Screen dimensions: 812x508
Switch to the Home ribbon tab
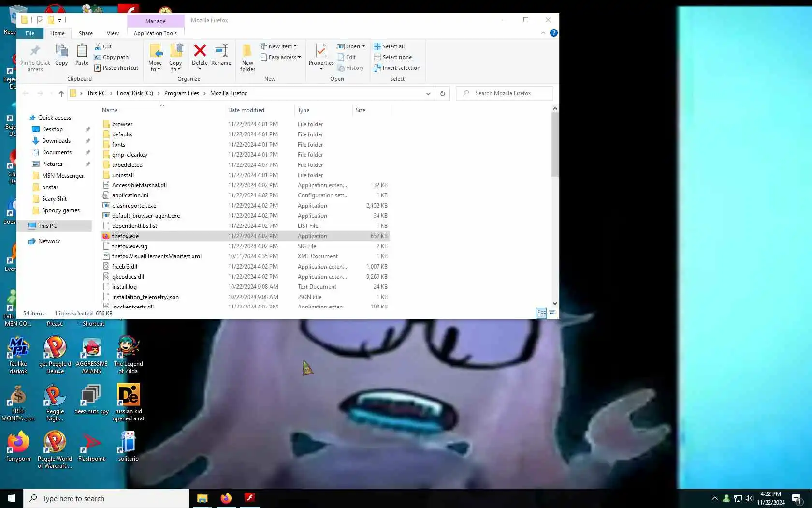coord(57,33)
